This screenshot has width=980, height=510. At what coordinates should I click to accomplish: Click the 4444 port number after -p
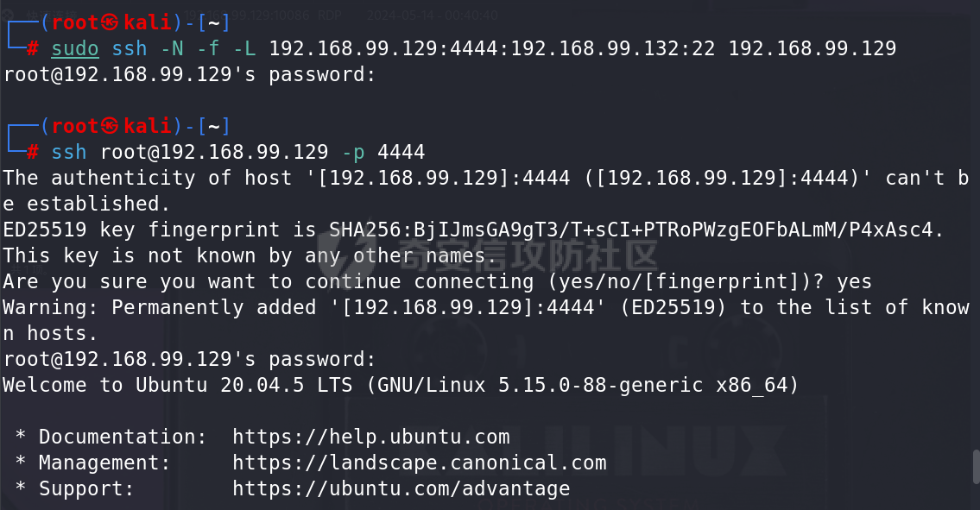tap(401, 153)
